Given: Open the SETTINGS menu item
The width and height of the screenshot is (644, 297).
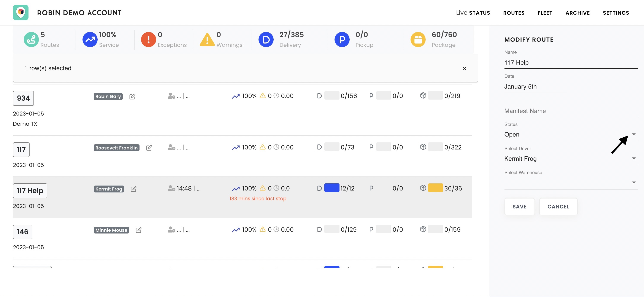Looking at the screenshot, I should coord(616,13).
